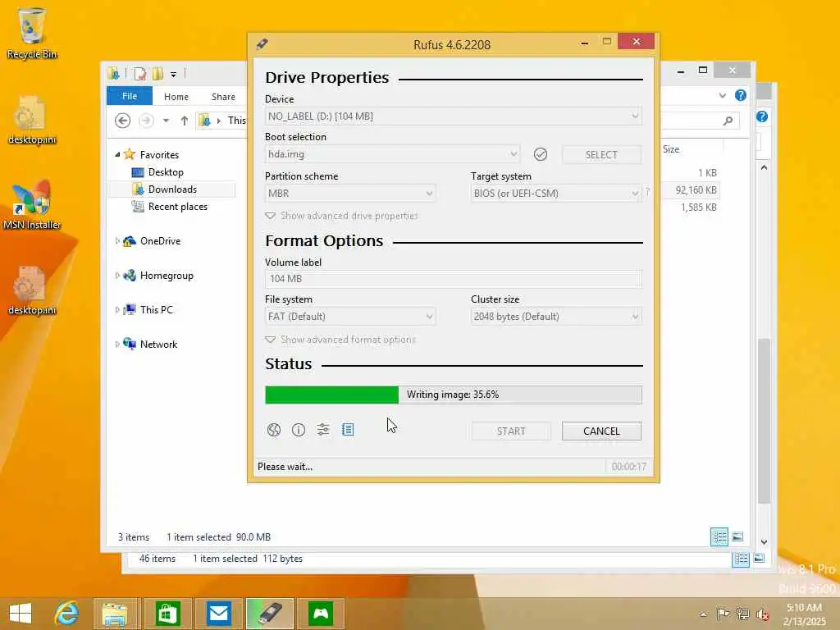Launch Internet Explorer from taskbar
The image size is (840, 630).
click(x=67, y=614)
